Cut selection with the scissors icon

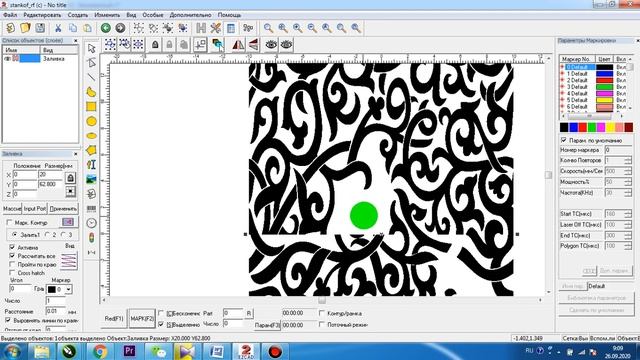click(58, 28)
